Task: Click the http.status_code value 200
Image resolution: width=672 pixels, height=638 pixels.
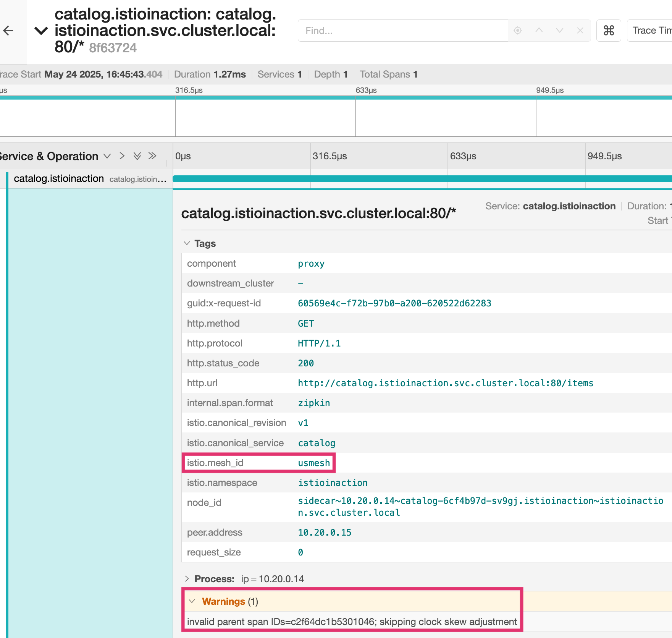Action: [x=306, y=363]
